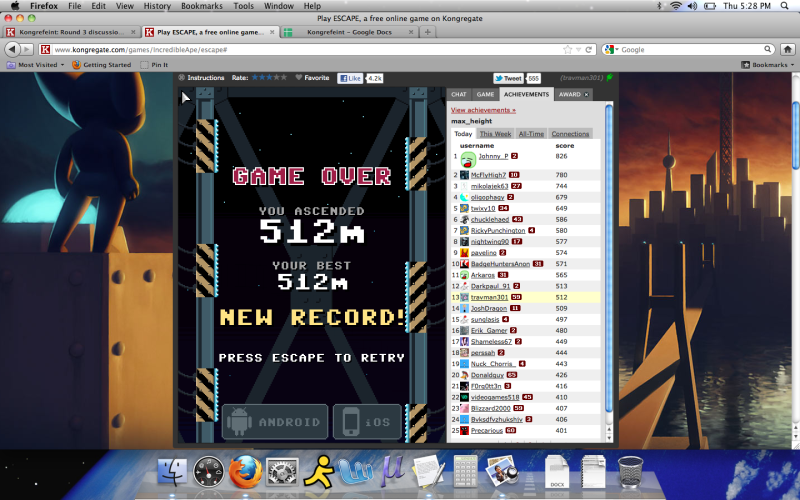Switch to Kongrefeint Round 3 discussion tab

coord(71,32)
